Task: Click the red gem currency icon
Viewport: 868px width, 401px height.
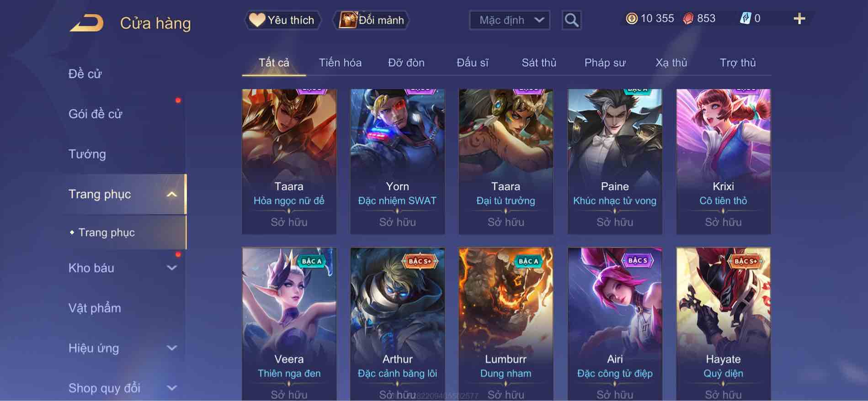Action: pos(688,19)
